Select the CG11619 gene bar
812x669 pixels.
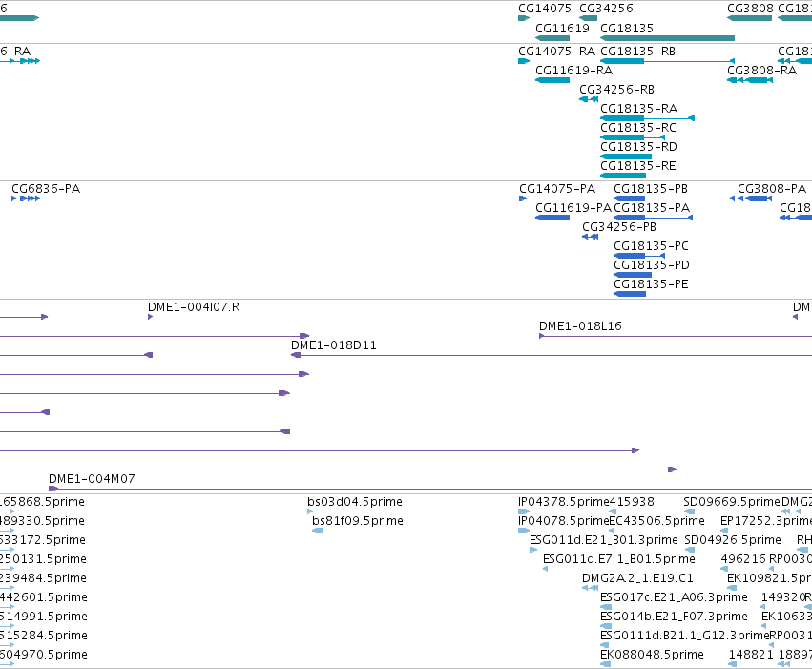pyautogui.click(x=552, y=38)
